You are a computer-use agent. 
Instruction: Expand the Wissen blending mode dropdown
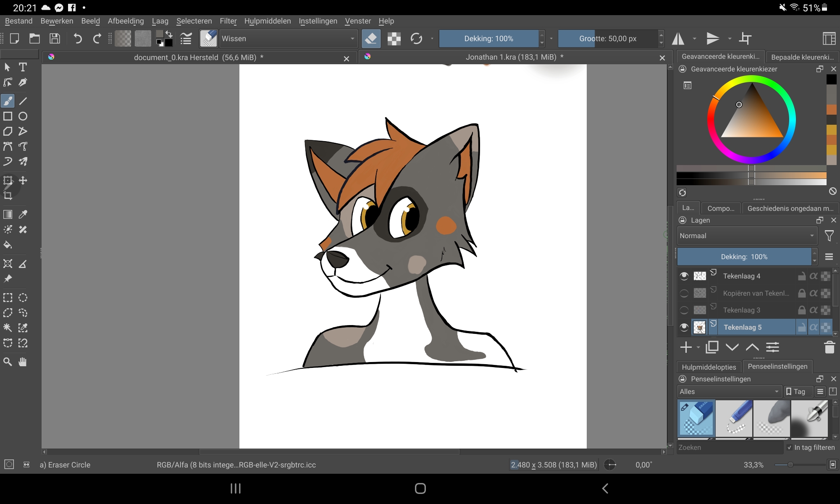click(x=288, y=39)
